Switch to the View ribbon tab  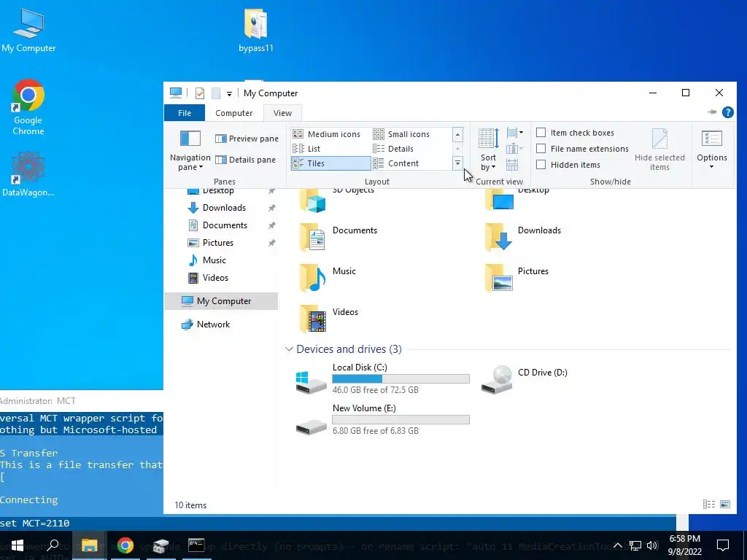282,113
